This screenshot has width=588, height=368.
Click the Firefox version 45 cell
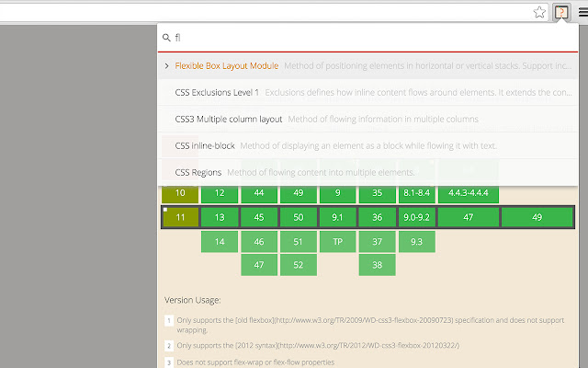(x=259, y=217)
